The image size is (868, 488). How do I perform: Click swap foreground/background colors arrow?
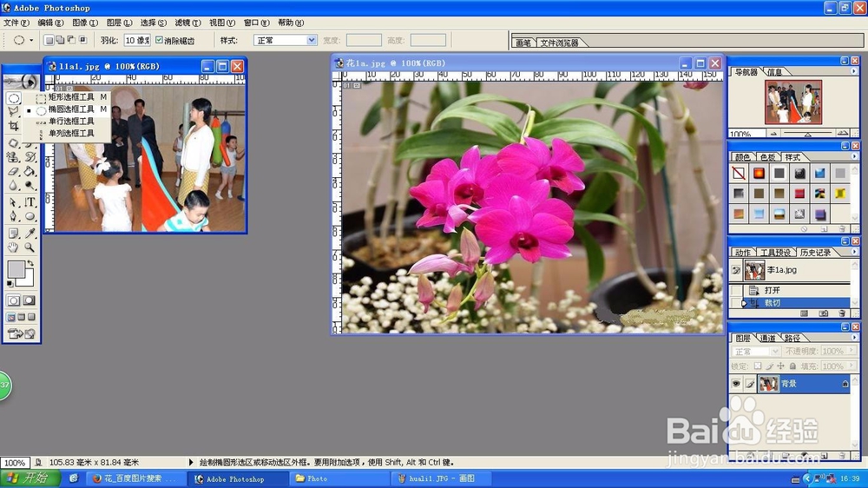pos(30,263)
